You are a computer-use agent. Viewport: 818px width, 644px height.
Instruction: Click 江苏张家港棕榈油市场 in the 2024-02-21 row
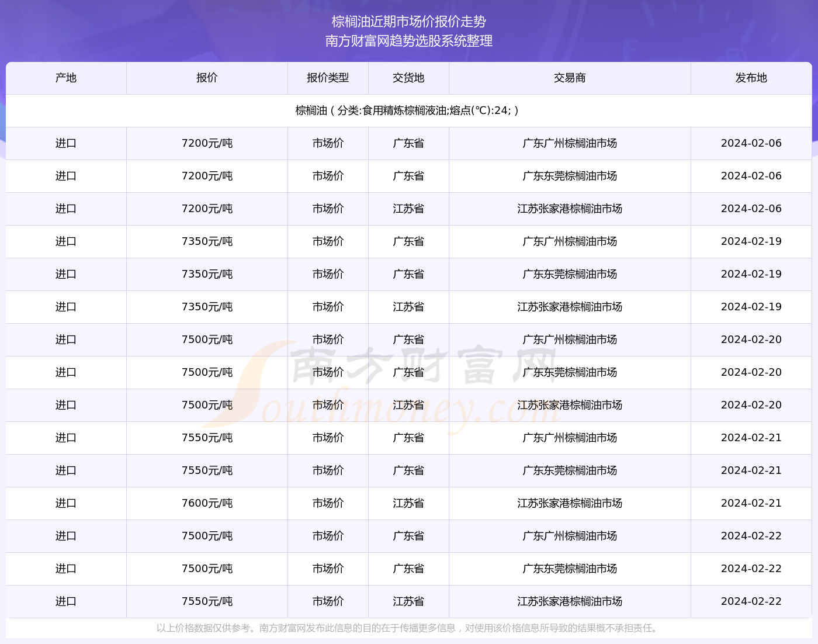[x=570, y=503]
